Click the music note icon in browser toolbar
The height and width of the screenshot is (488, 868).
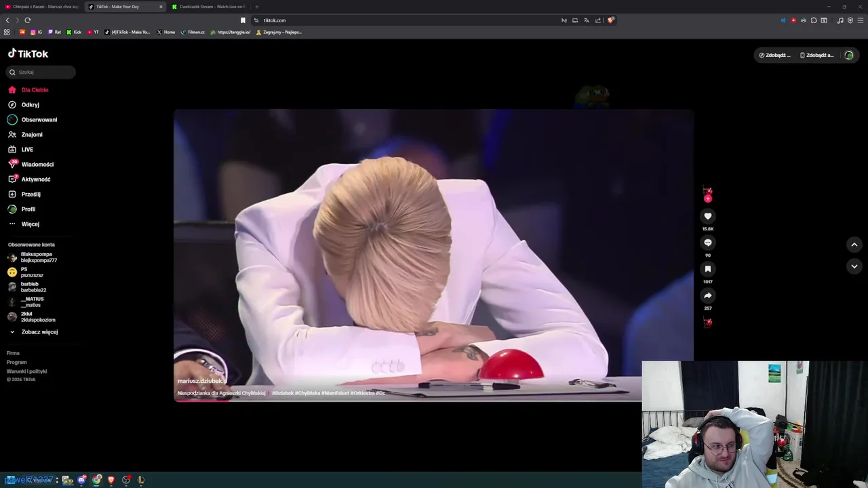point(840,20)
